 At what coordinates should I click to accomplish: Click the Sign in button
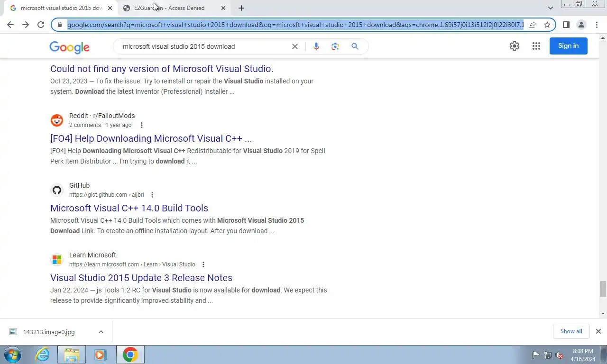coord(568,46)
